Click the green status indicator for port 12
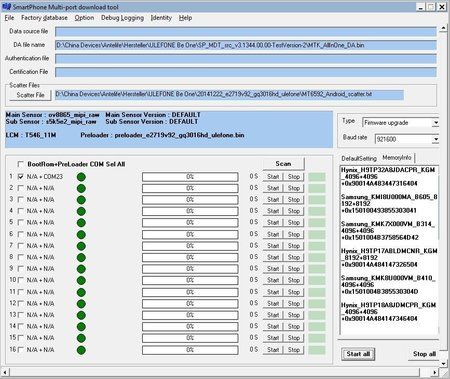 point(81,304)
